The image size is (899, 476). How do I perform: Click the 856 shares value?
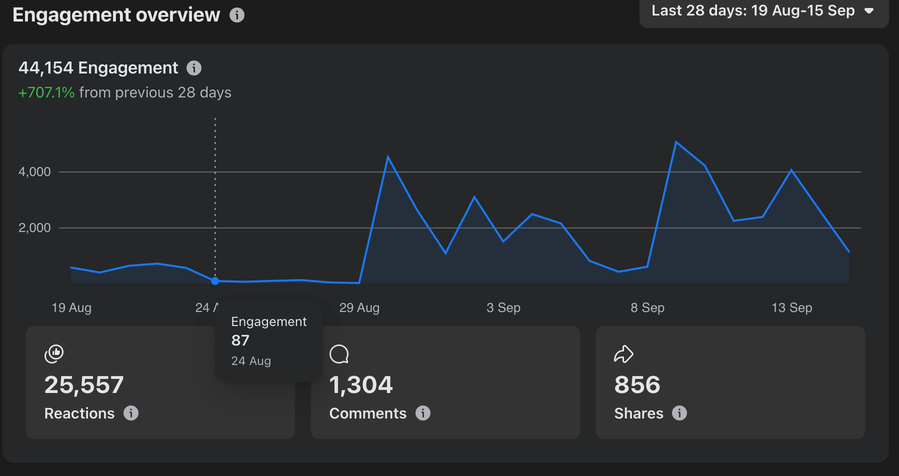tap(637, 385)
